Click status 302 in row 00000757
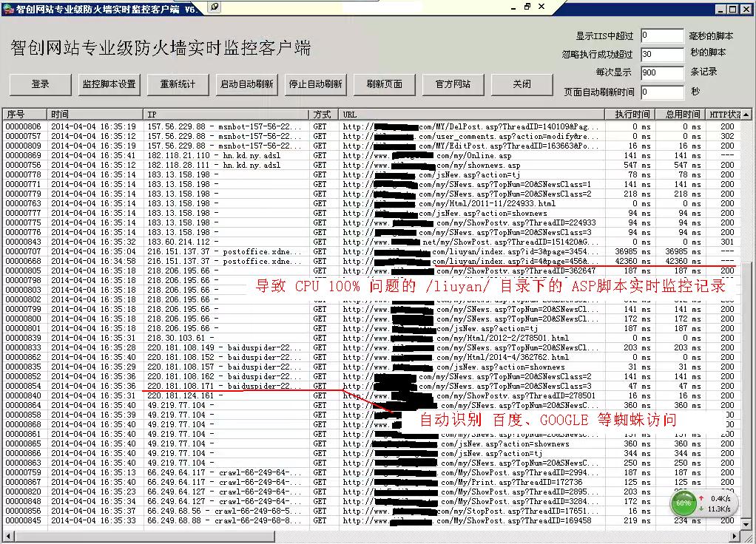The image size is (756, 544). point(727,136)
